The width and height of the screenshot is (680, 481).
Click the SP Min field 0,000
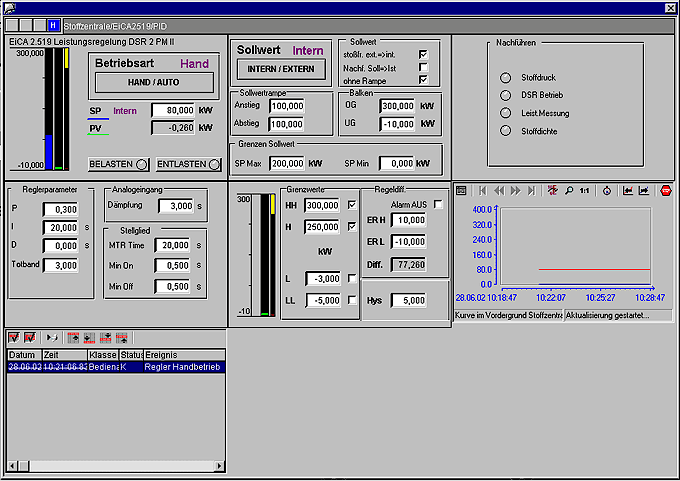pos(397,164)
